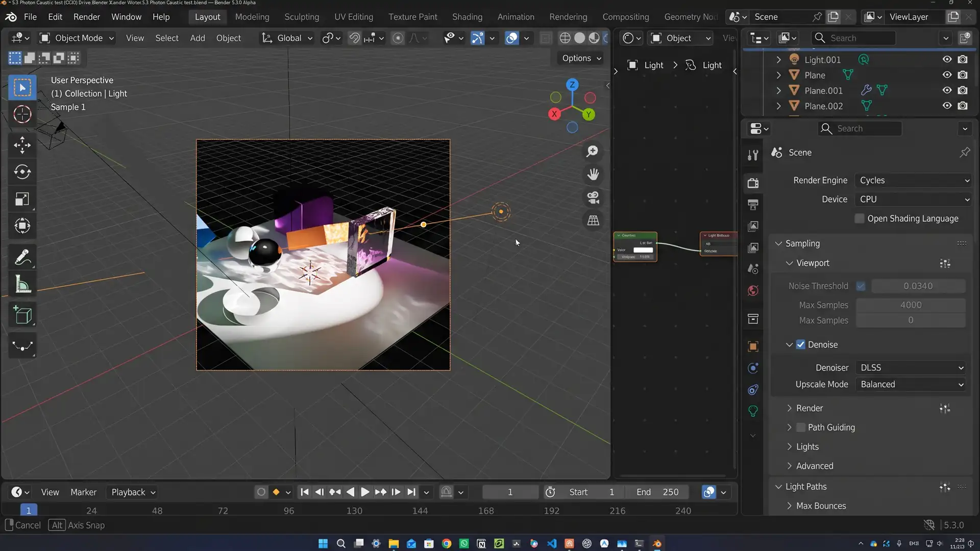
Task: Open the Playback dropdown in timeline
Action: pyautogui.click(x=133, y=492)
